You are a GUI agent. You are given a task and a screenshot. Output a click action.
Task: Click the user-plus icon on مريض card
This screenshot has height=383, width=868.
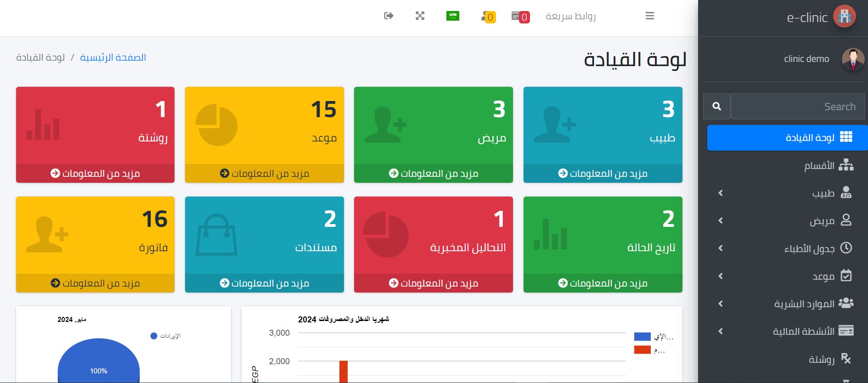coord(386,125)
